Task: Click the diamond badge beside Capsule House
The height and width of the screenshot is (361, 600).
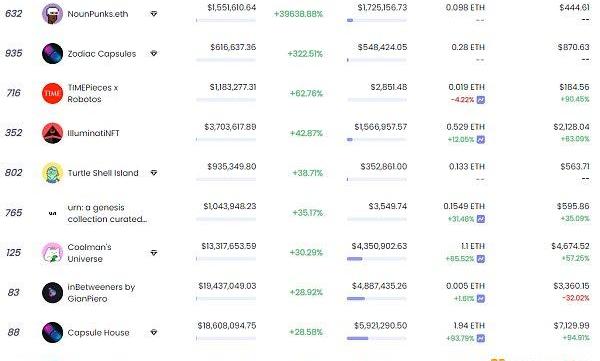Action: point(154,332)
